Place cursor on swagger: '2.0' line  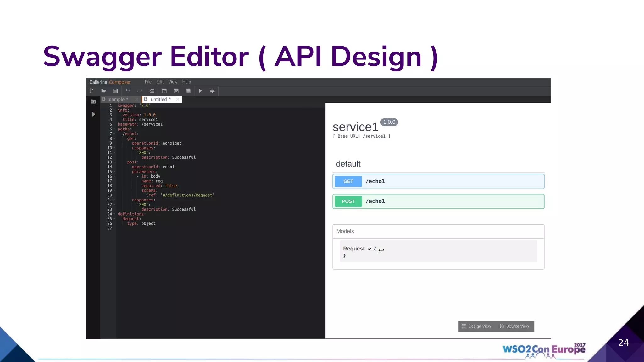coord(134,106)
